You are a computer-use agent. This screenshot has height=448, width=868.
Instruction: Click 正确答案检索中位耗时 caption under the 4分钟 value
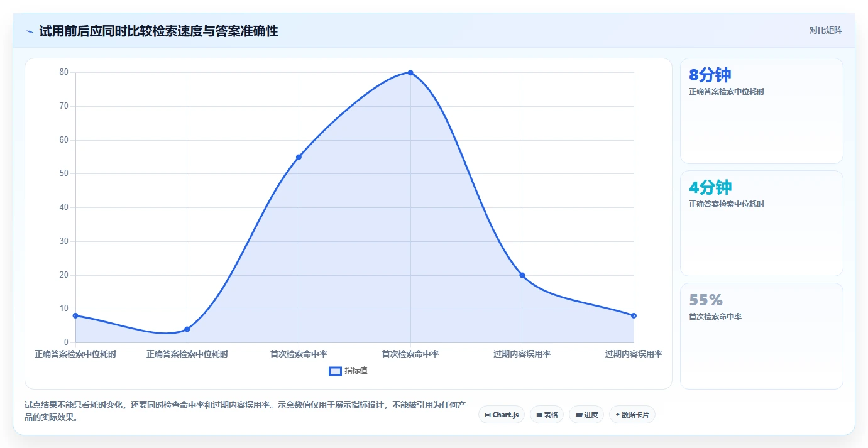tap(727, 204)
